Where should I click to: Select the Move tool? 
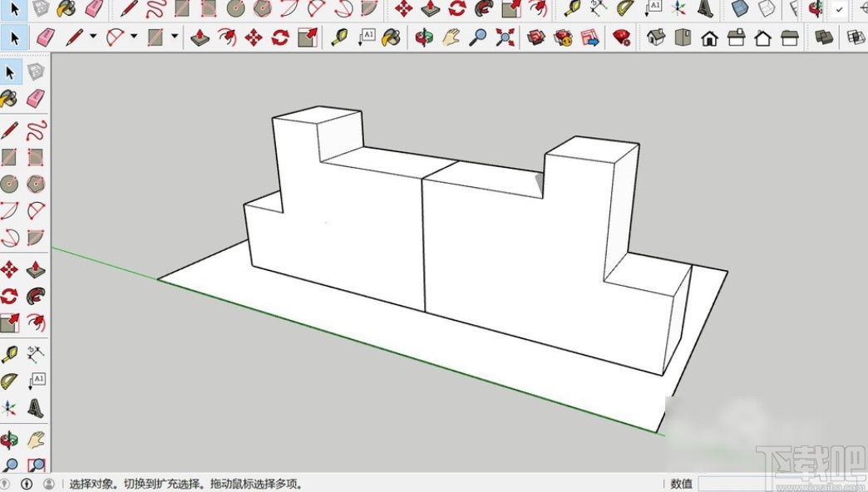click(254, 37)
